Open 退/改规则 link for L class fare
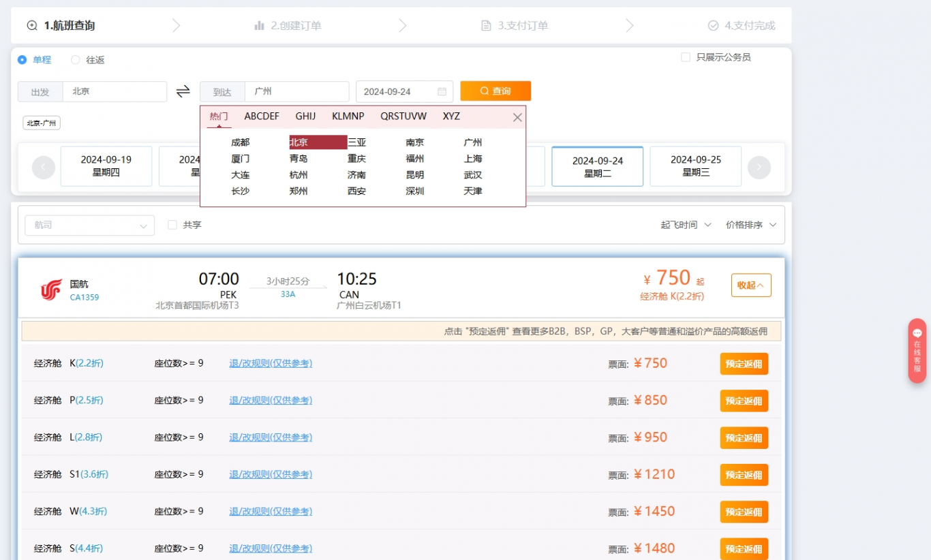 271,437
